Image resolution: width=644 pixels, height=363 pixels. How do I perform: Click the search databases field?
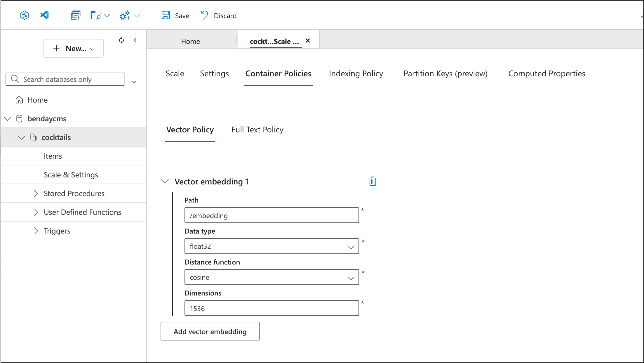pos(65,79)
